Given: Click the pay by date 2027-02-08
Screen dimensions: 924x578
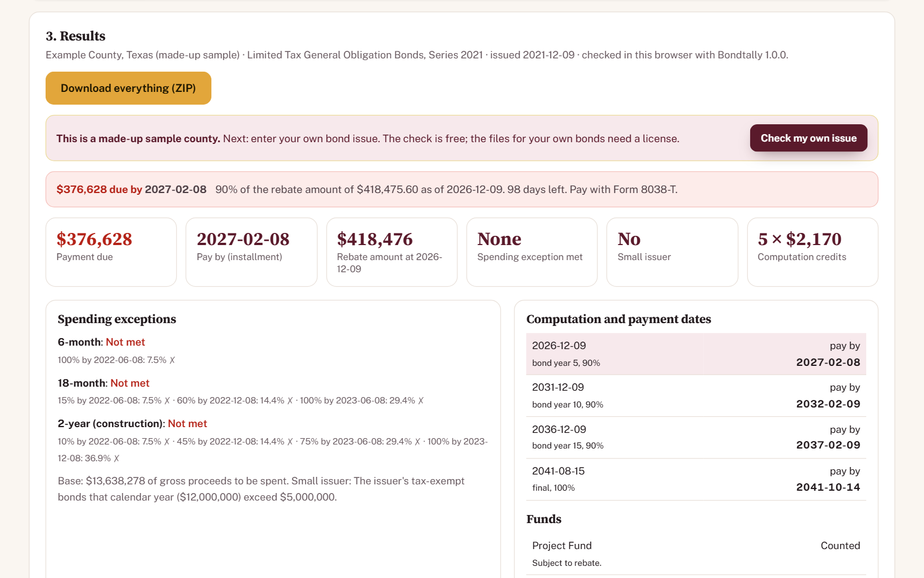Looking at the screenshot, I should click(828, 362).
